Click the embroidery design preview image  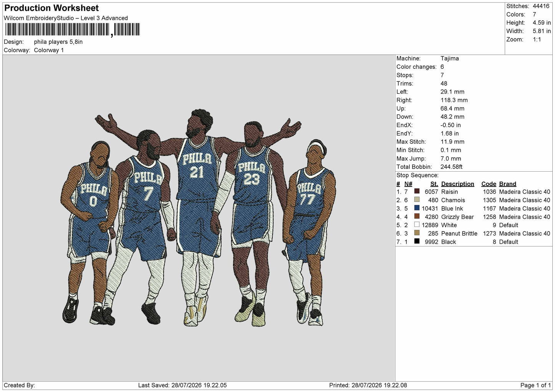199,219
